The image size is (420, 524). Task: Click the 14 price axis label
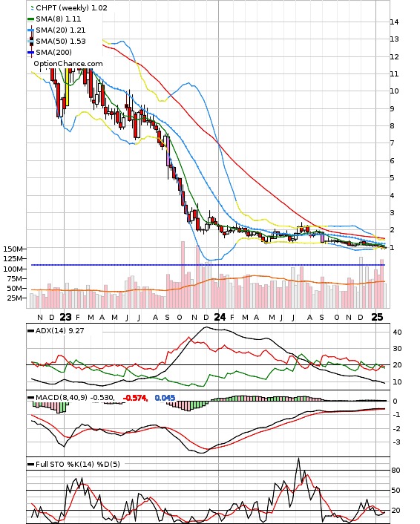394,22
